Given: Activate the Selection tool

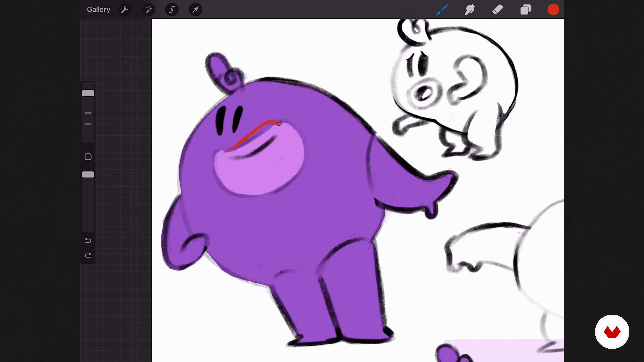Looking at the screenshot, I should click(172, 10).
